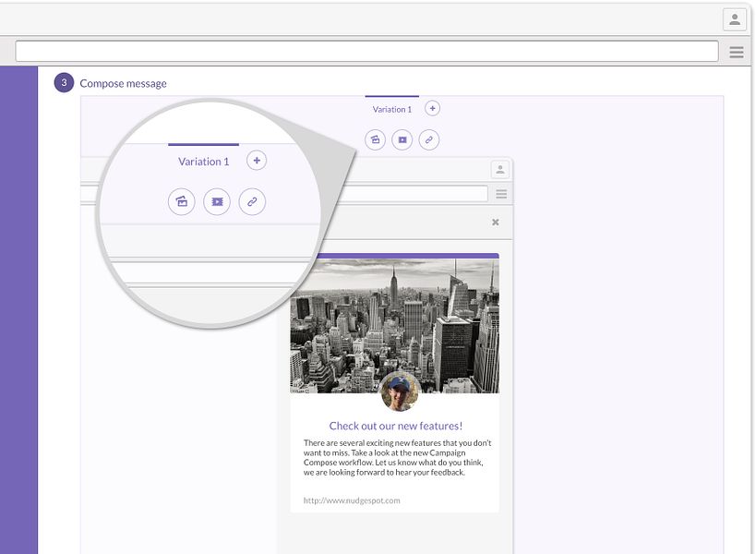This screenshot has width=756, height=554.
Task: Open the outer browser's user profile icon
Action: (x=734, y=19)
